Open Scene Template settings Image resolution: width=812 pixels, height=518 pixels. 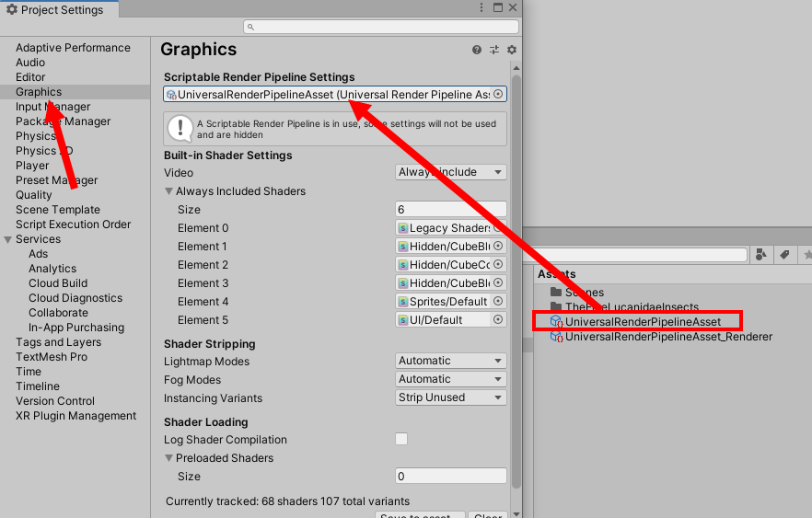[x=57, y=210]
